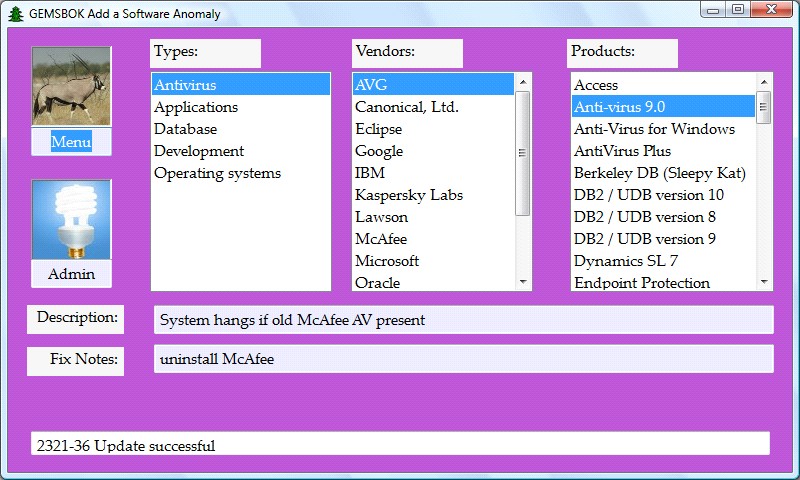Image resolution: width=800 pixels, height=480 pixels.
Task: Click the Vendors list scrollbar thumb
Action: pyautogui.click(x=523, y=153)
